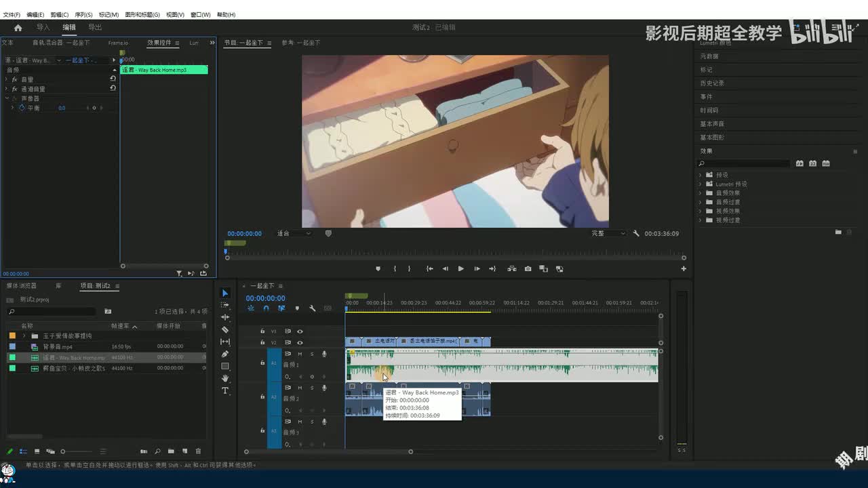Open the 文件(F) menu
868x488 pixels.
click(12, 14)
